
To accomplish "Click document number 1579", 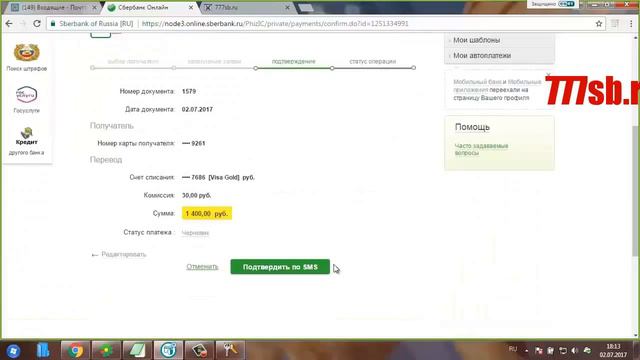I will coord(189,91).
